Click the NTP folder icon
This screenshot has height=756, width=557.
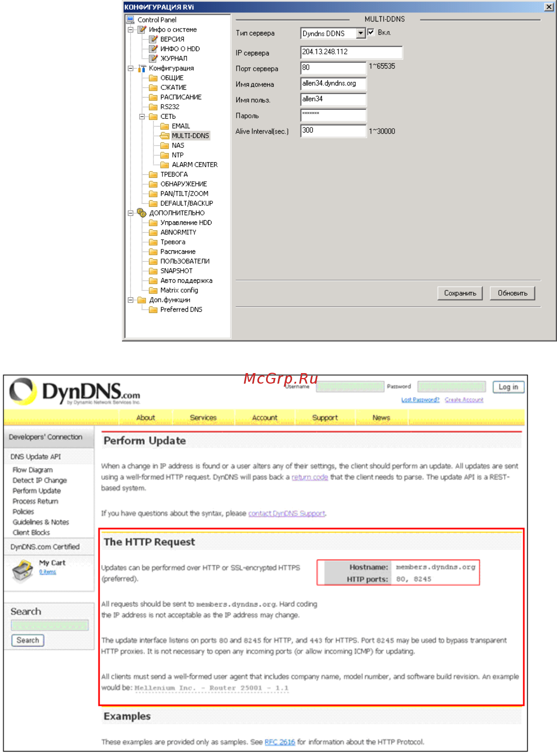point(164,155)
